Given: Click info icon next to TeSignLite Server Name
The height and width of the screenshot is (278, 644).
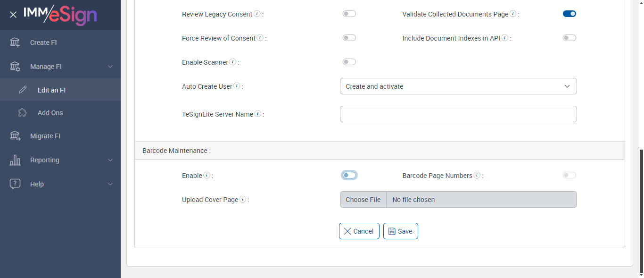Looking at the screenshot, I should coord(258,114).
